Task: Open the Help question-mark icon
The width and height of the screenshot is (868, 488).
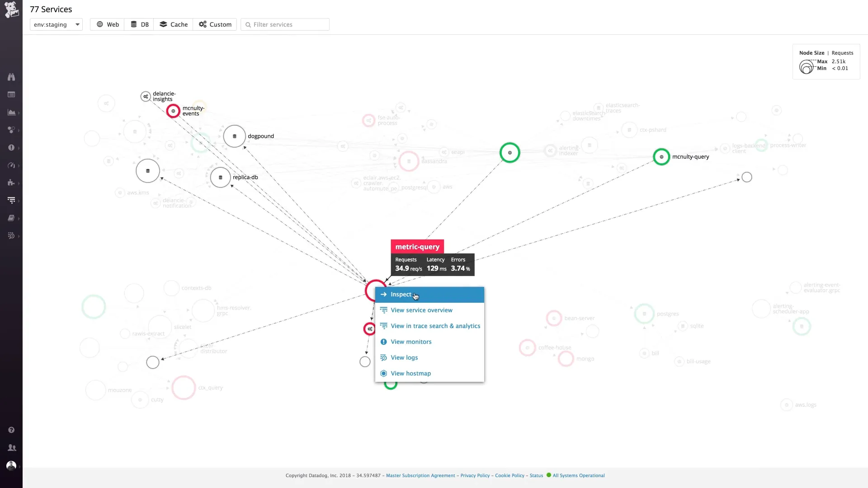Action: [x=11, y=430]
